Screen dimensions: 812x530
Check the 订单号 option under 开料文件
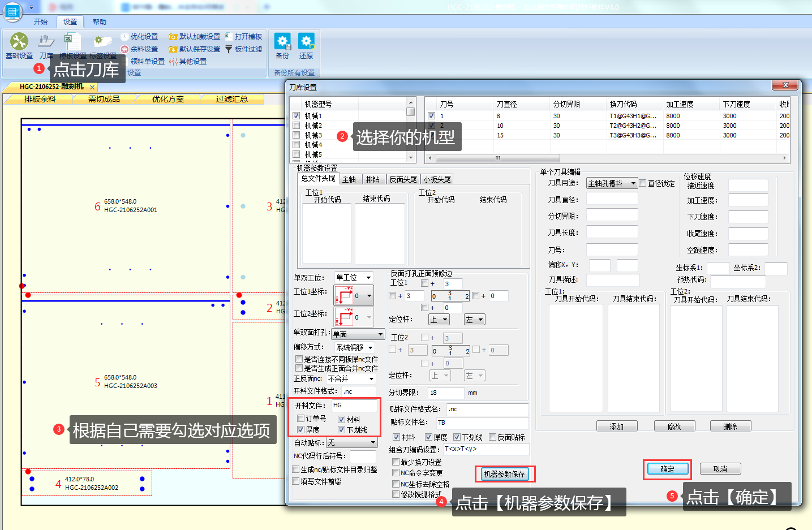tap(300, 419)
